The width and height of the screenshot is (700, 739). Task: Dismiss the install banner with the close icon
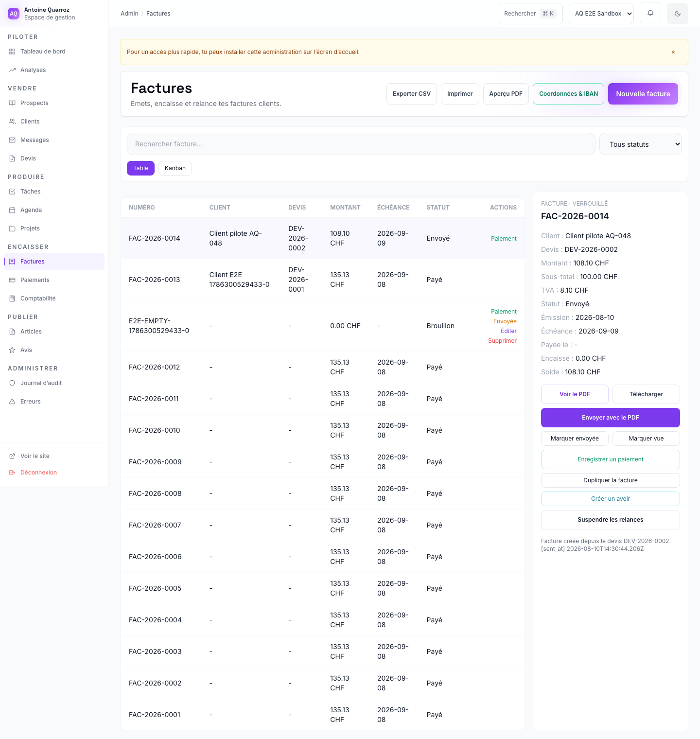click(x=673, y=52)
